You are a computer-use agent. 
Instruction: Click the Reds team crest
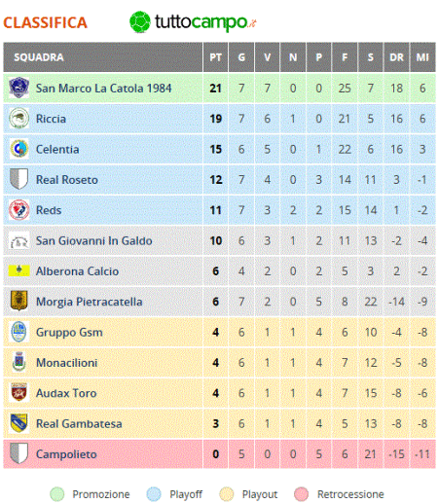18,210
